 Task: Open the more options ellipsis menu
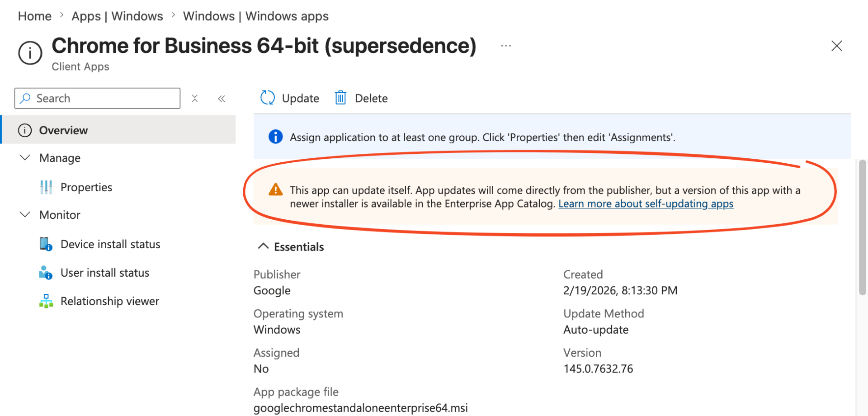[x=506, y=46]
